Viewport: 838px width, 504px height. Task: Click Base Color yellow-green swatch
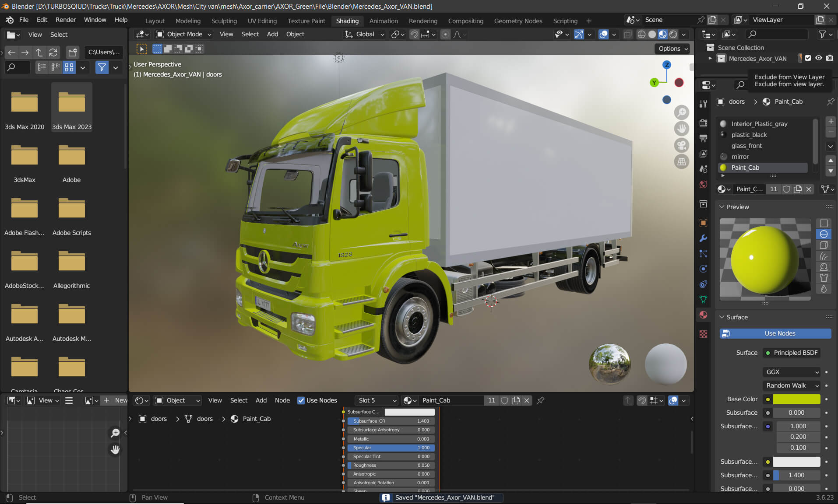[796, 399]
